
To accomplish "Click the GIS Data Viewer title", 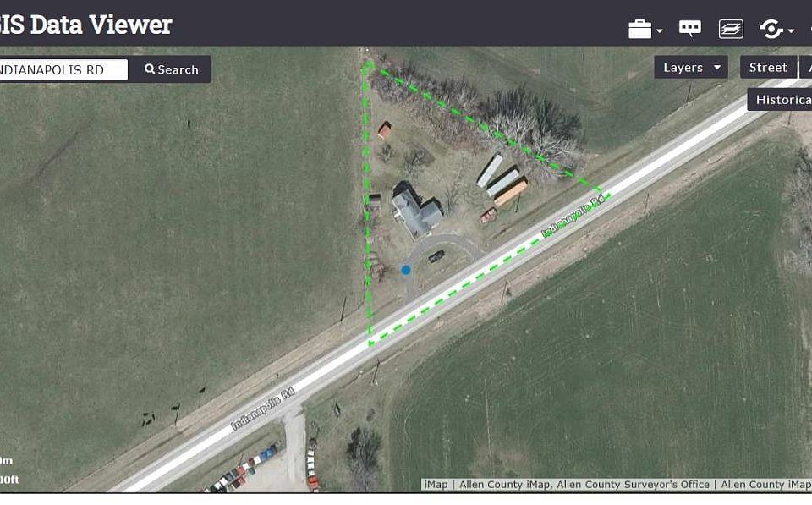I will (85, 25).
